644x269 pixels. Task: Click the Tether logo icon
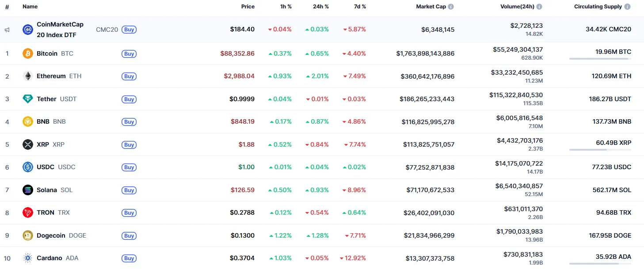coord(28,99)
